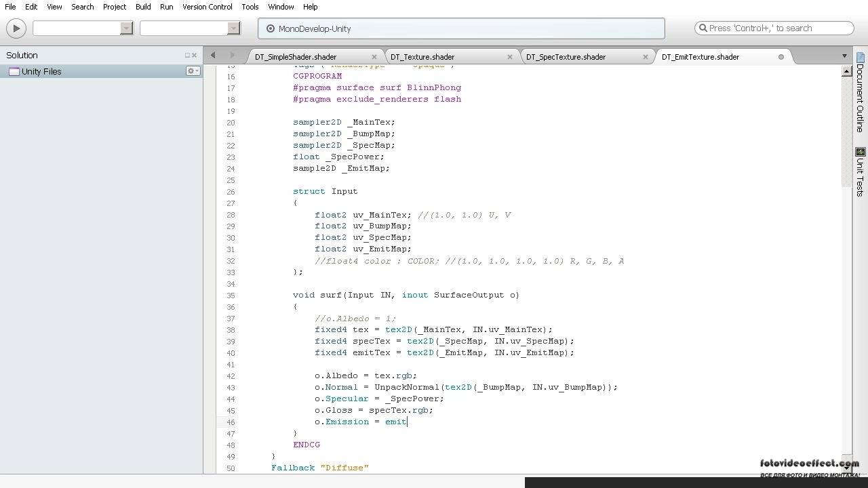Click 'Fallback "Diffuse"' line

coord(320,468)
